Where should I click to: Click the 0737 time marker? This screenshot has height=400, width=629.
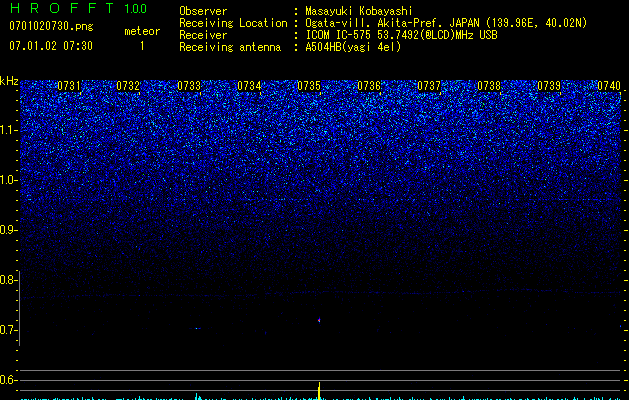coord(429,86)
